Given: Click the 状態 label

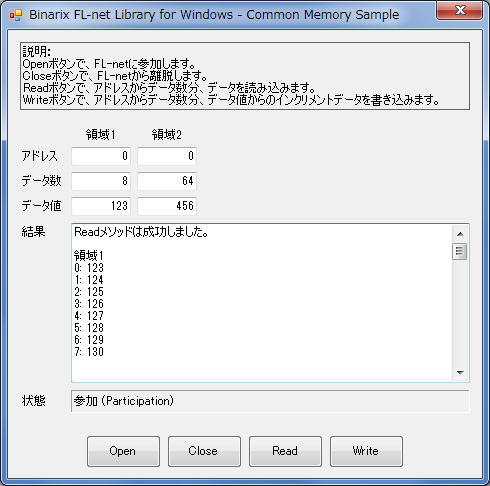Looking at the screenshot, I should [33, 401].
